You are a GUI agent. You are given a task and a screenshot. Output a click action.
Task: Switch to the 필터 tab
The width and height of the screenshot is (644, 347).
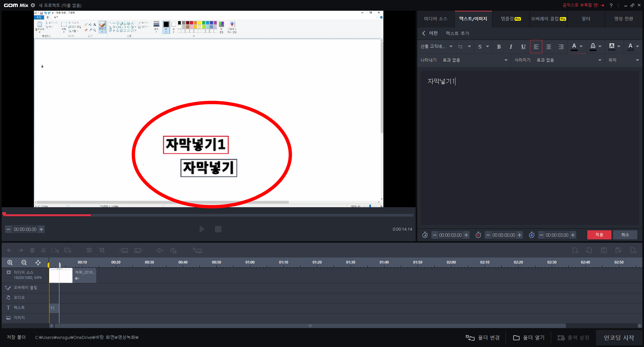point(586,19)
